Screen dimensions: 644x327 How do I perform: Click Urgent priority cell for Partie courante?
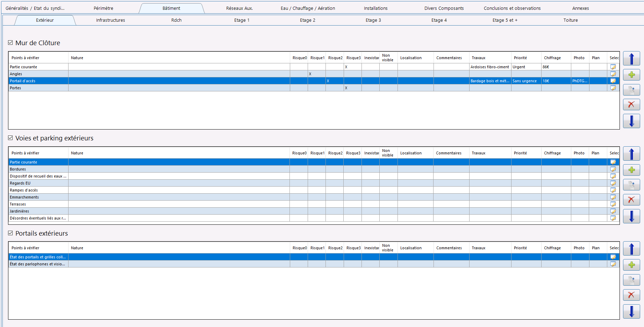526,67
